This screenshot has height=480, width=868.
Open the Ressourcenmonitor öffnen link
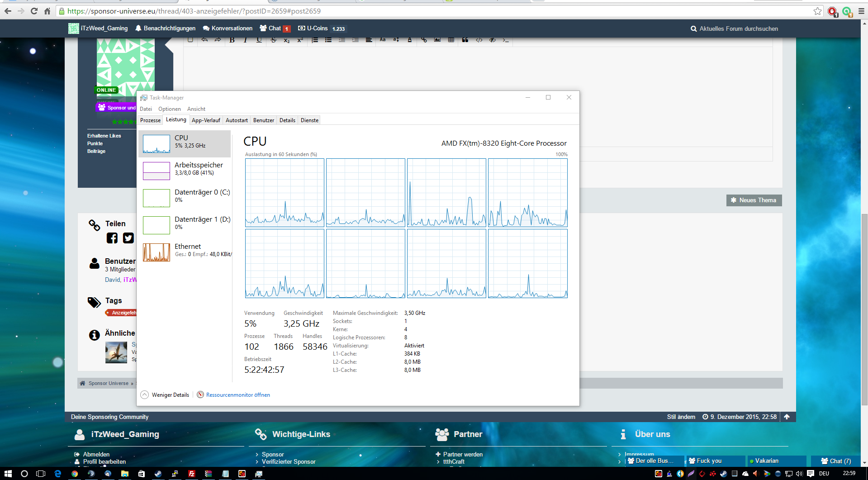[x=238, y=395]
